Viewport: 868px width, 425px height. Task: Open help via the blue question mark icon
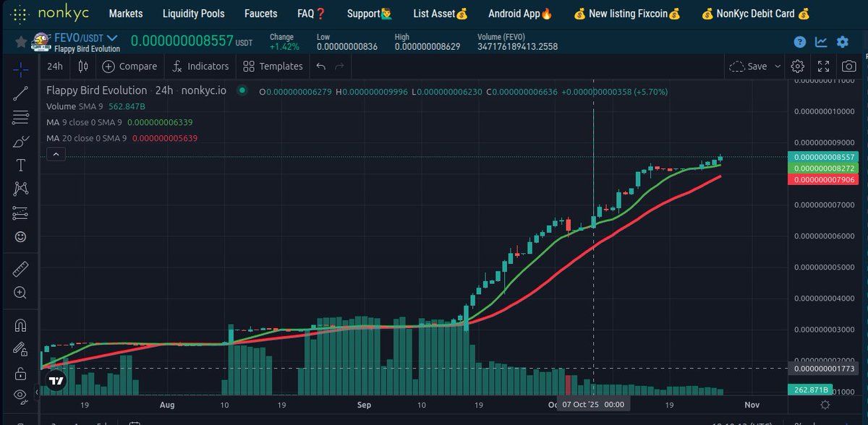coord(799,42)
